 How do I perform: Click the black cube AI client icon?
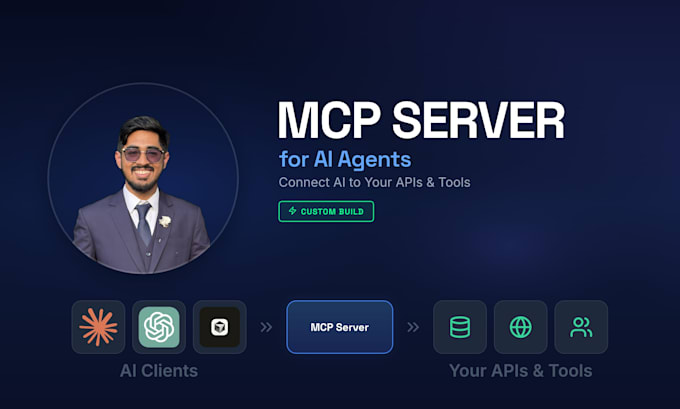tap(219, 327)
